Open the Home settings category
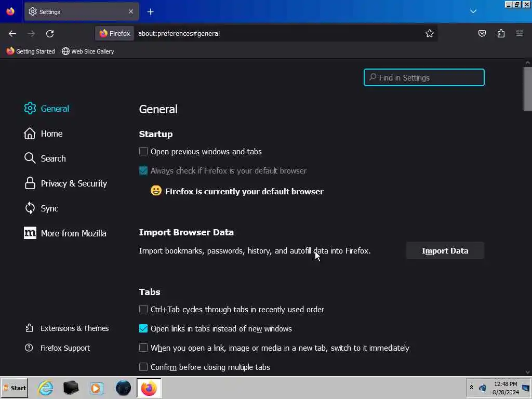Viewport: 532px width, 399px height. 44,134
